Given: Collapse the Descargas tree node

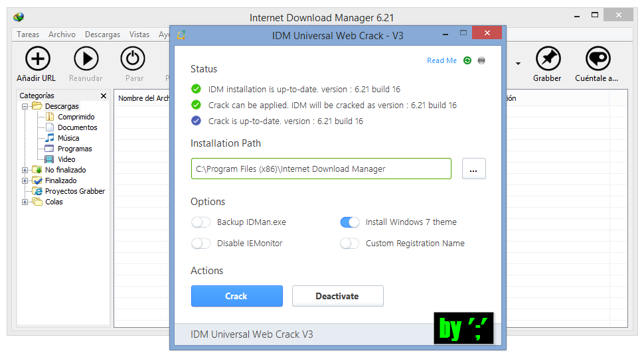Looking at the screenshot, I should coord(25,106).
